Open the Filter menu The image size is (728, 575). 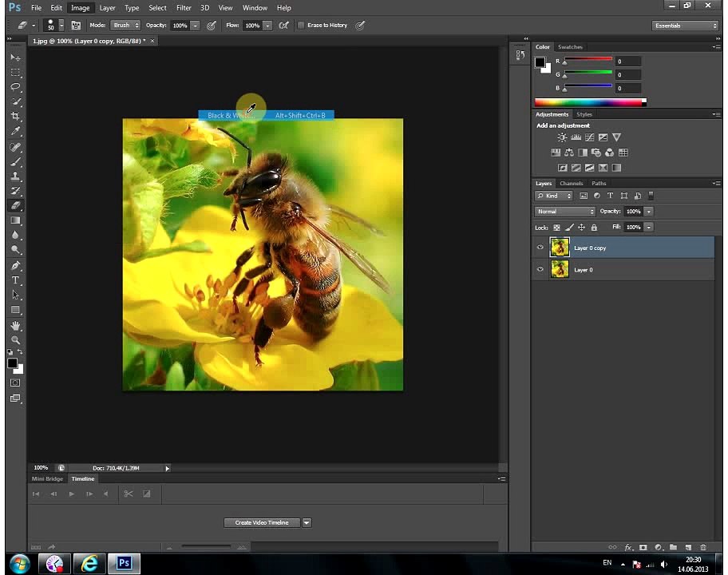(184, 8)
